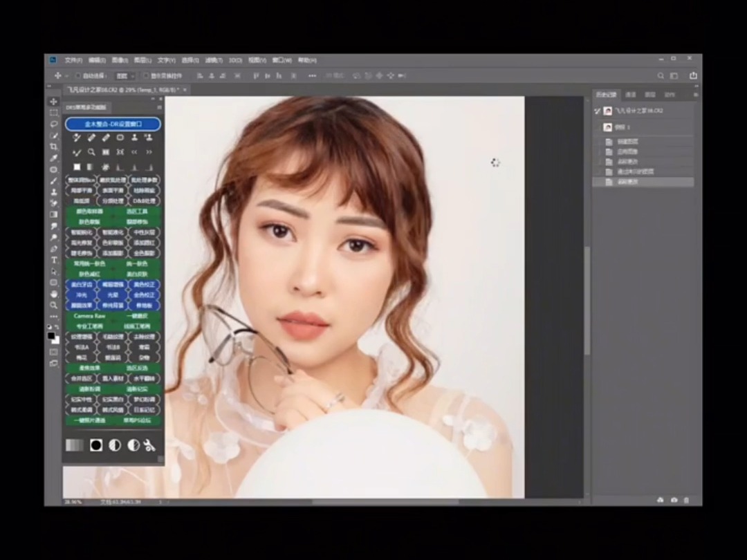Delete state via history trash icon
This screenshot has width=747, height=560.
tap(687, 500)
